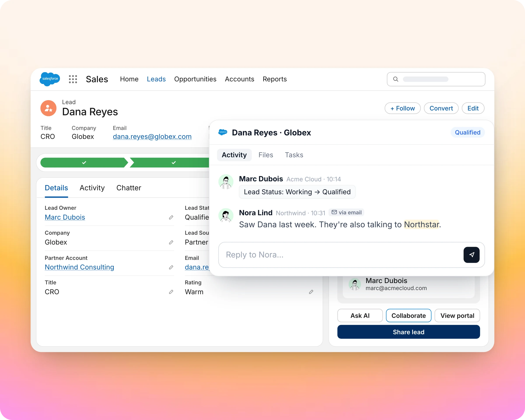Edit the Lead Owner field pencil
The image size is (525, 420).
[x=171, y=217]
